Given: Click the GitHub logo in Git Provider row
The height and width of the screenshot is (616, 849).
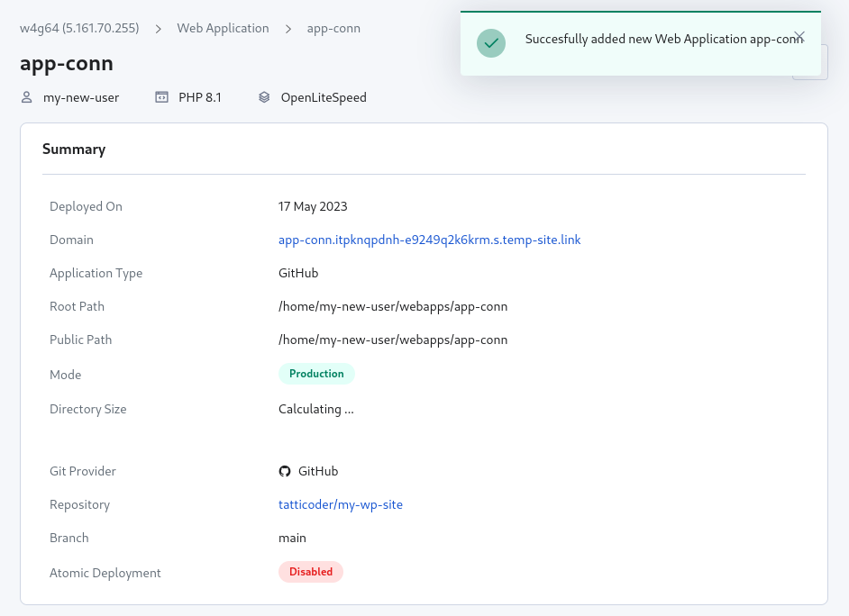Looking at the screenshot, I should [285, 471].
